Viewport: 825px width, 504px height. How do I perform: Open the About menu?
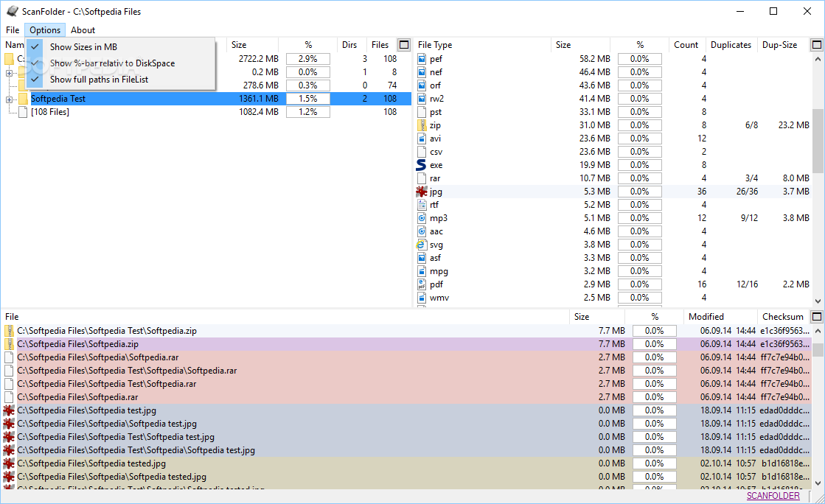pyautogui.click(x=83, y=30)
